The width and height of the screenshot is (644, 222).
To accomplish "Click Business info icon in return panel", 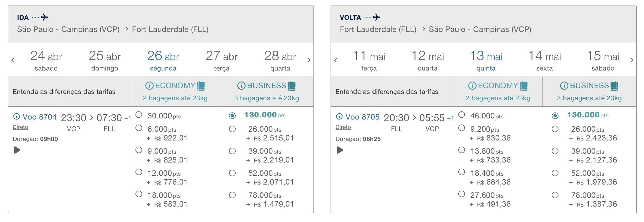I will click(x=564, y=86).
